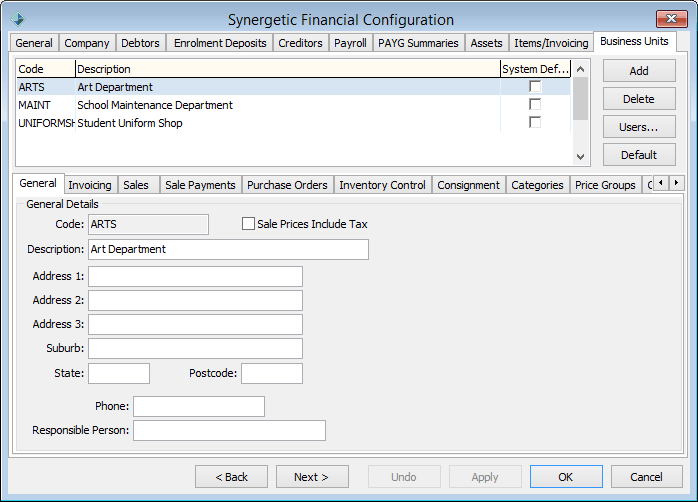698x502 pixels.
Task: Select the UNIFORMSH code cell
Action: (x=46, y=123)
